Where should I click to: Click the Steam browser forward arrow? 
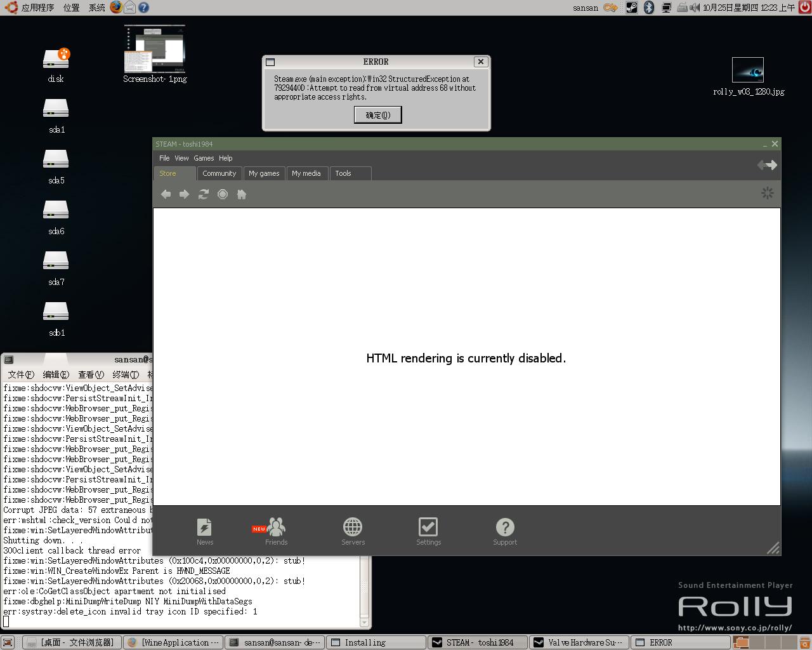(184, 194)
